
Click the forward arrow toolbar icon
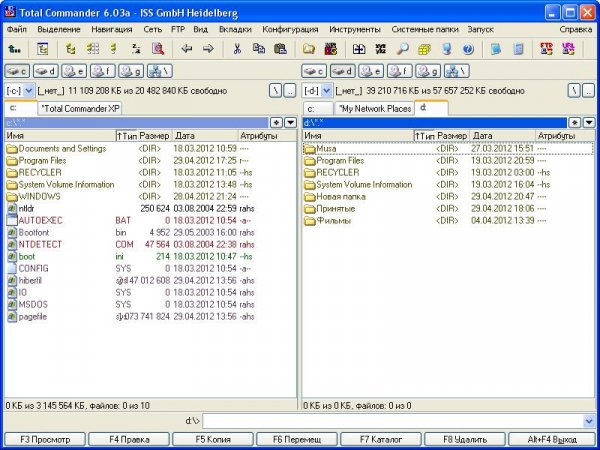pos(208,49)
